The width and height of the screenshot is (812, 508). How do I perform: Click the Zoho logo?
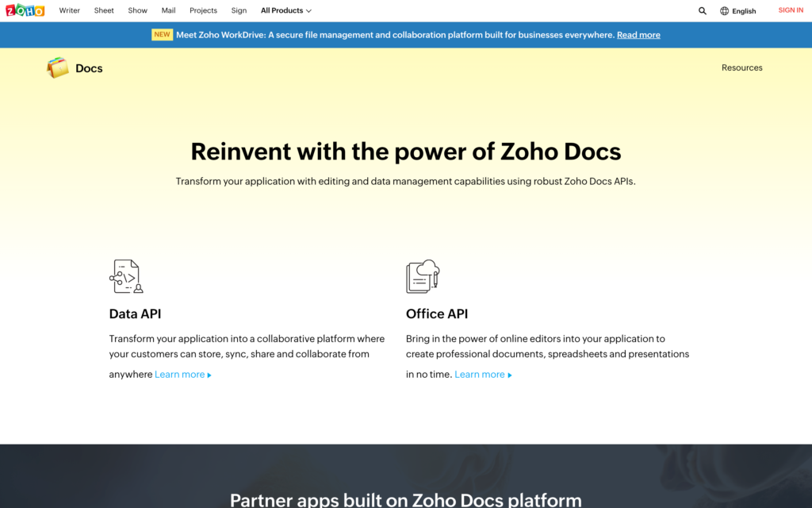pos(25,10)
